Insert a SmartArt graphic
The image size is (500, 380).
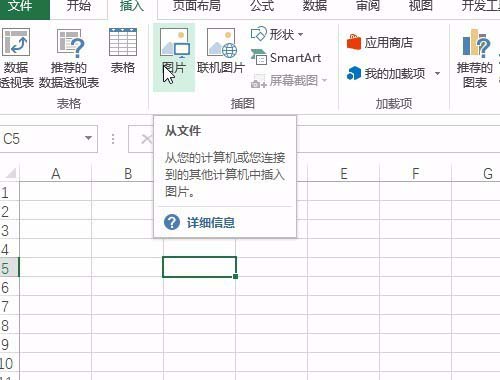(286, 58)
